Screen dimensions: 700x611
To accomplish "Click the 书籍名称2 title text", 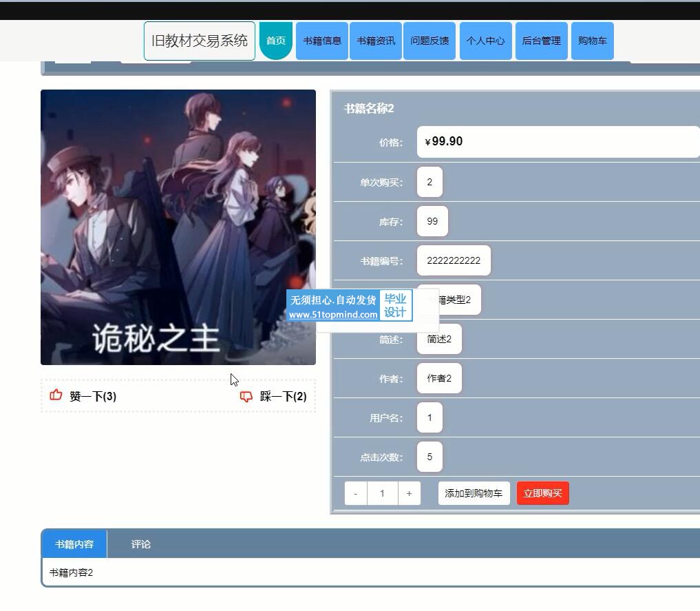I will tap(369, 108).
